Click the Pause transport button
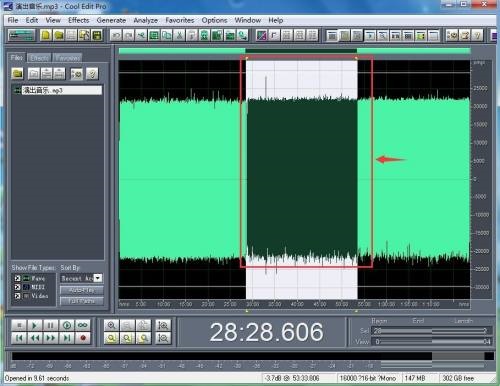 [51, 325]
